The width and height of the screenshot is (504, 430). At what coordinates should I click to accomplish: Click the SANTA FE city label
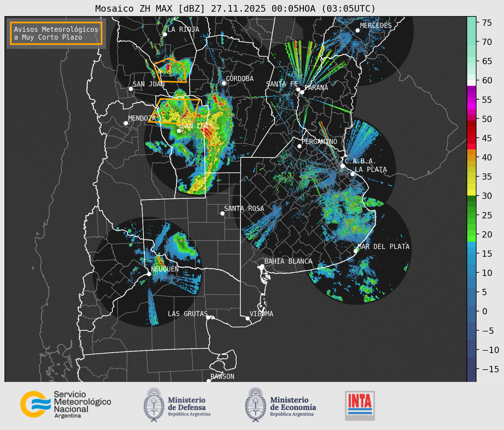(282, 84)
